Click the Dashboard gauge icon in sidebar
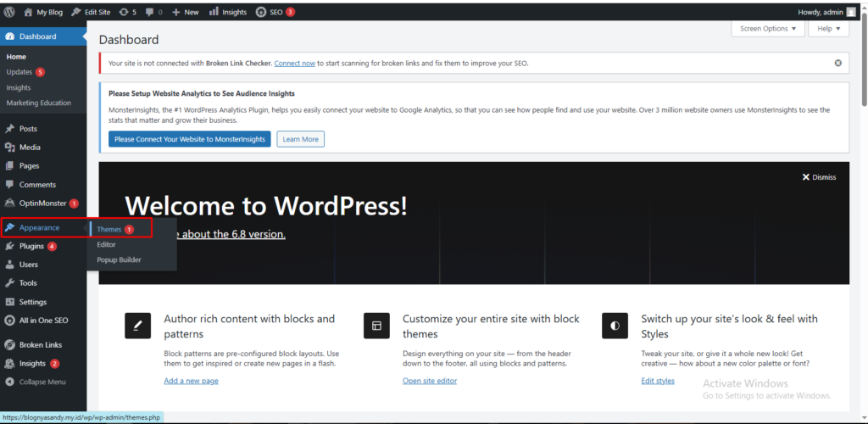The width and height of the screenshot is (868, 424). pyautogui.click(x=9, y=36)
